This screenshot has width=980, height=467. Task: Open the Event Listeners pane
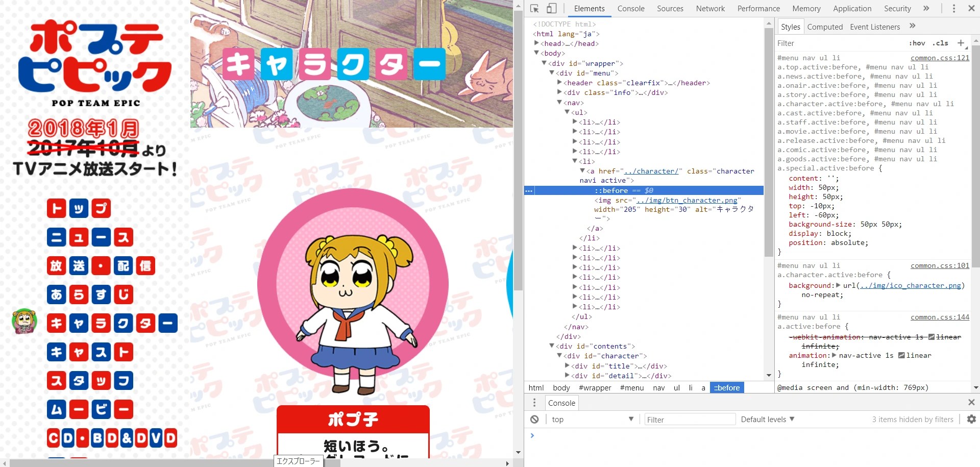click(x=875, y=27)
